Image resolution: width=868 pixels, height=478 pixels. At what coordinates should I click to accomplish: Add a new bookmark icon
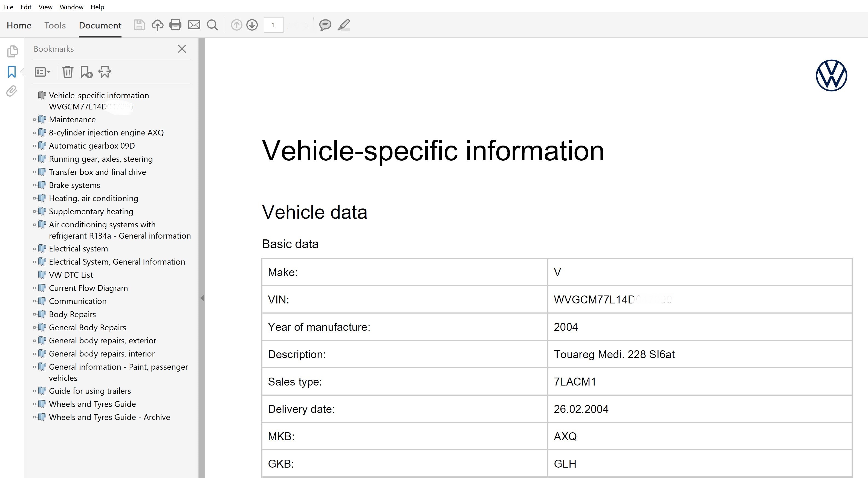[x=86, y=72]
